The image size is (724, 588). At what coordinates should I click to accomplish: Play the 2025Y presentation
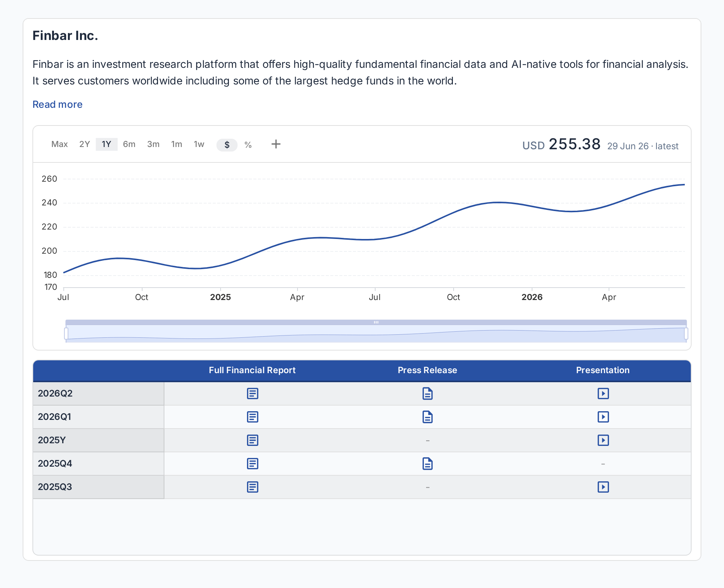(x=603, y=440)
